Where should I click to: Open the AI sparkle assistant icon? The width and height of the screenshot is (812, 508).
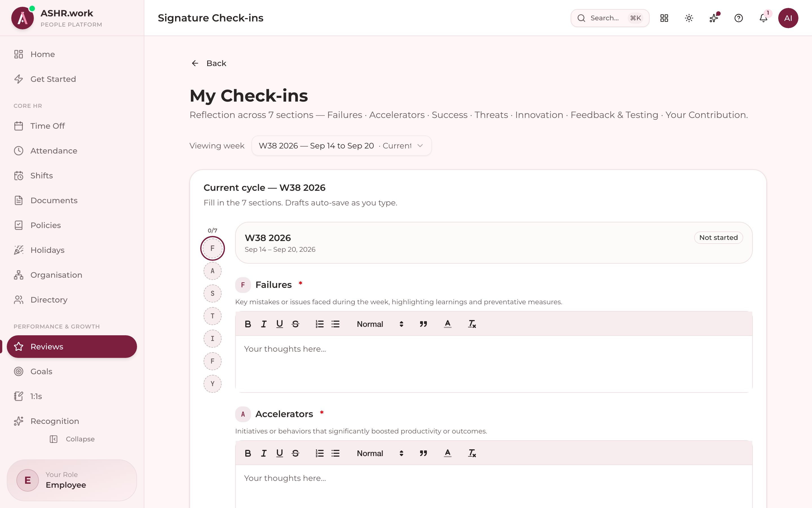(714, 18)
